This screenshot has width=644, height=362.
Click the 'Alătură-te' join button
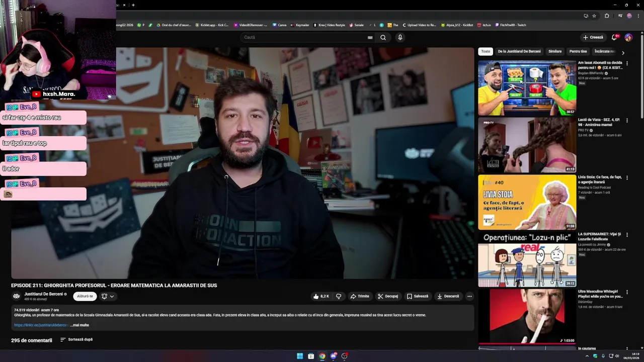pos(85,296)
